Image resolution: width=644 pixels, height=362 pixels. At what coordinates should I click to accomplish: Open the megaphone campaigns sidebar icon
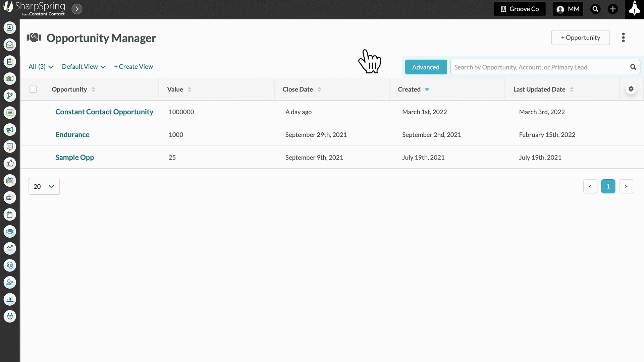[x=10, y=130]
